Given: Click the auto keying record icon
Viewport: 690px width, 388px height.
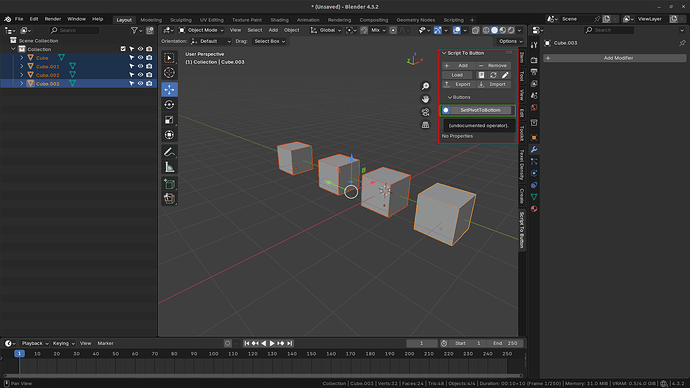Looking at the screenshot, I should [228, 343].
